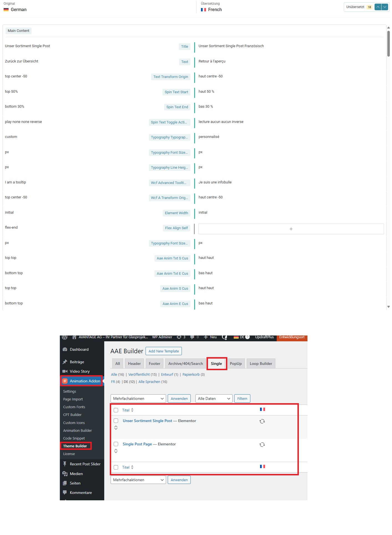
Task: Click the updates icon showing 3
Action: tap(179, 337)
